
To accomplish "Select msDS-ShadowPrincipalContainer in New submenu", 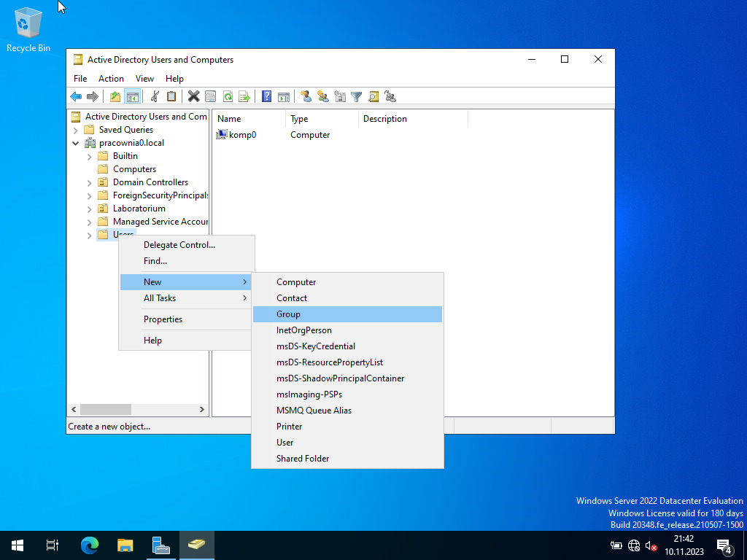I will click(347, 378).
